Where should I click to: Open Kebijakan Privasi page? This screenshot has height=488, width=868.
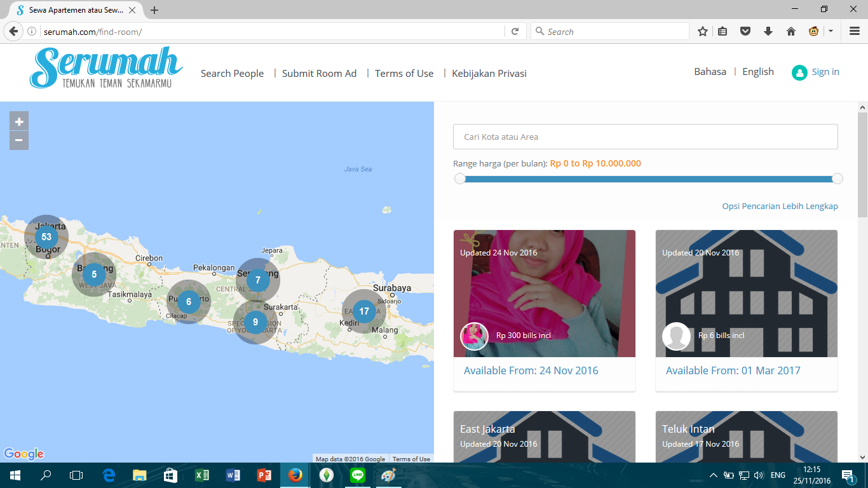click(x=489, y=73)
